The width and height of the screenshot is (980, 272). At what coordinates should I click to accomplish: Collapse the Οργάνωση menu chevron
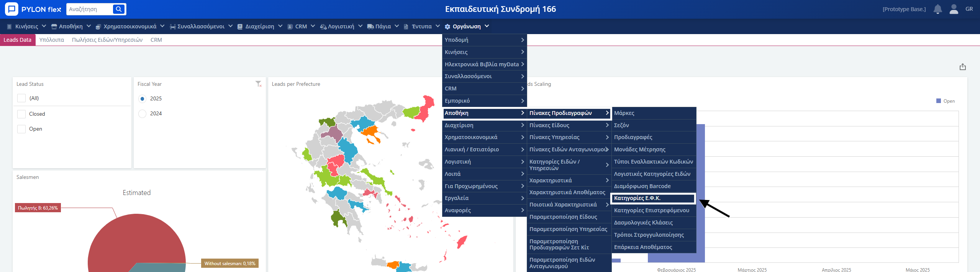[487, 26]
